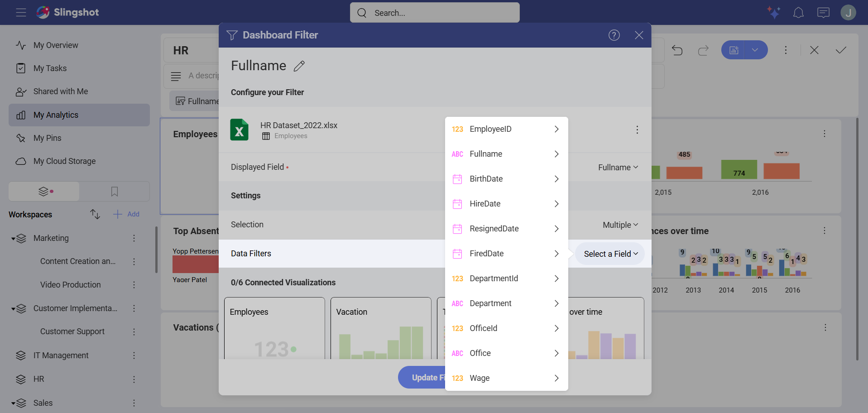Viewport: 868px width, 413px height.
Task: Open Content Creation options menu
Action: point(134,261)
